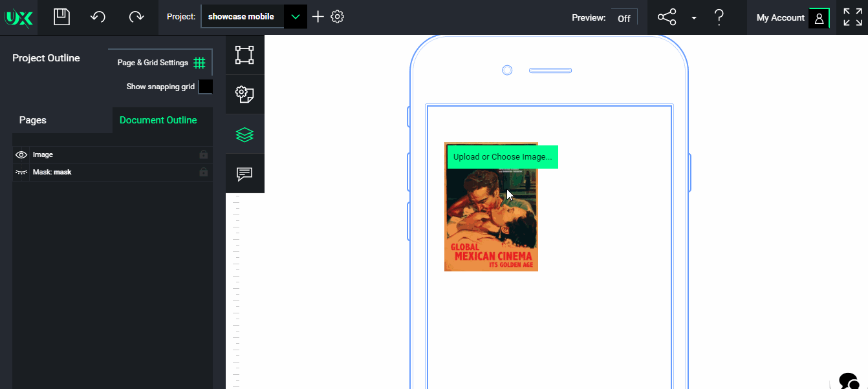
Task: Show the Mask layer with closed-eye icon
Action: [21, 173]
